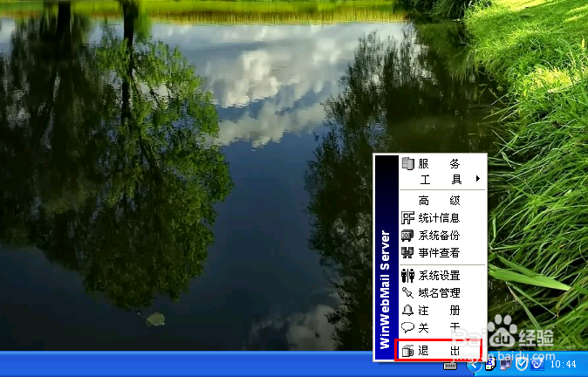The height and width of the screenshot is (377, 588).
Task: Click the keyboard language bar icon in taskbar
Action: [x=450, y=365]
